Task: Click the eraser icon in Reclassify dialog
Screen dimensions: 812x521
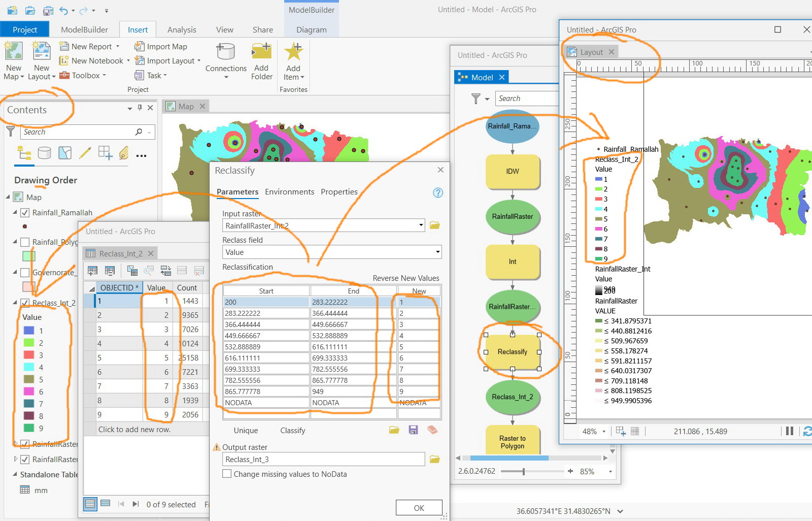Action: pos(432,430)
